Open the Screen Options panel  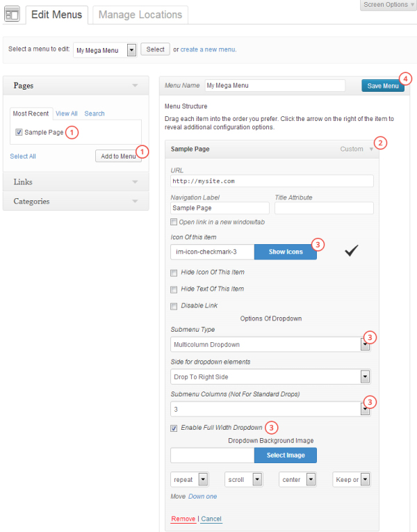tap(389, 5)
